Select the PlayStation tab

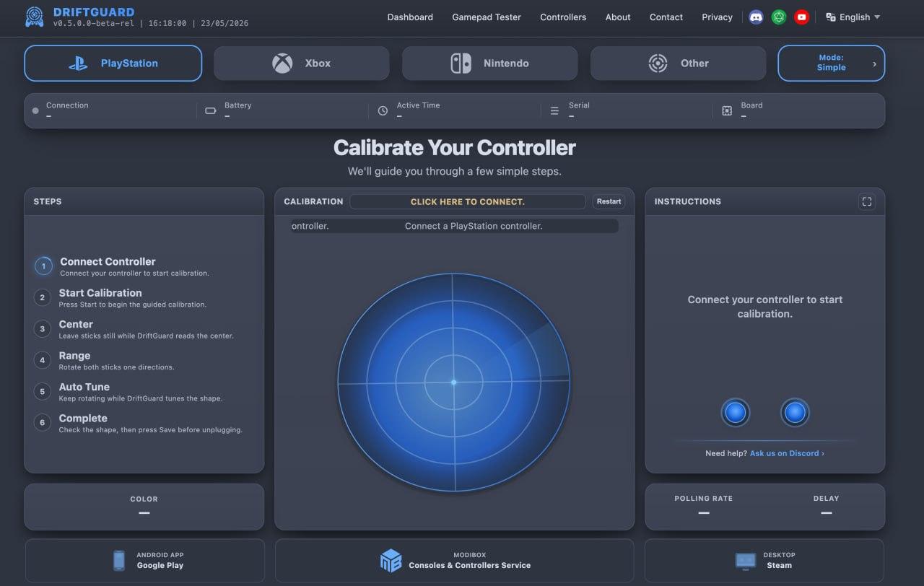click(113, 64)
